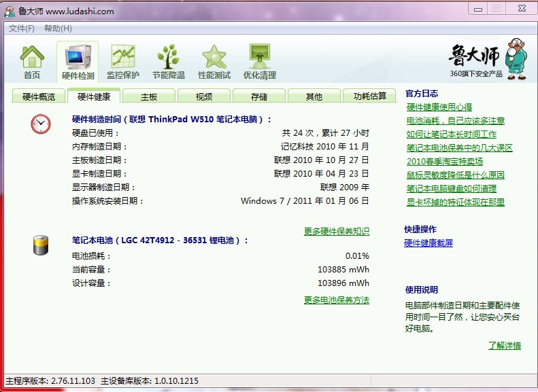538x392 pixels.
Task: Click the 主程序版本 2.76.11.103 status text
Action: coord(50,380)
